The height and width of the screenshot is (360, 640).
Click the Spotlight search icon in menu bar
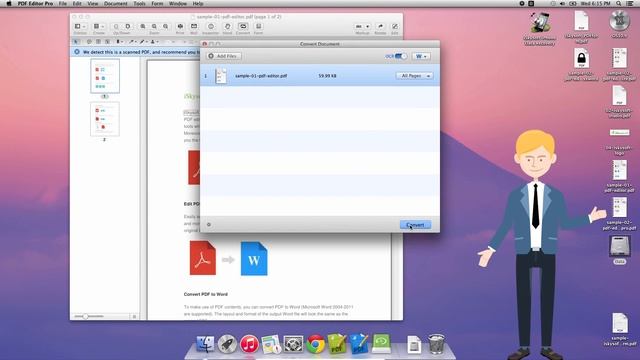(x=619, y=4)
